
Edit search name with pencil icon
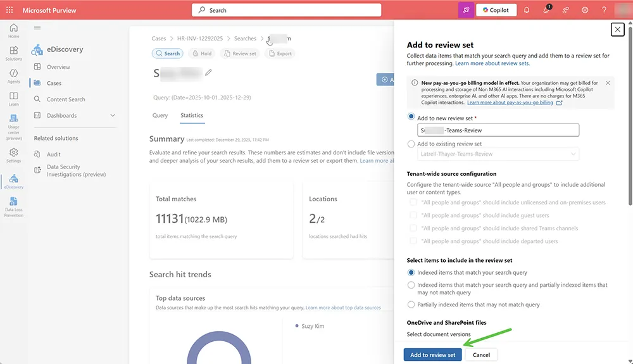coord(208,72)
